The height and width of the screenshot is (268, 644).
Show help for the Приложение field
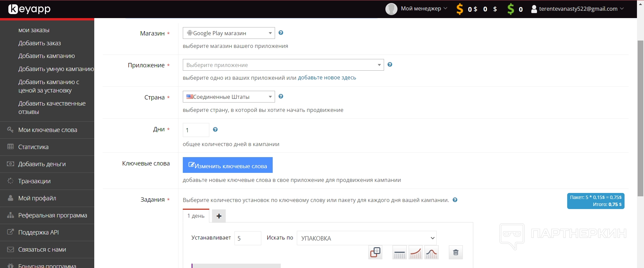click(390, 65)
